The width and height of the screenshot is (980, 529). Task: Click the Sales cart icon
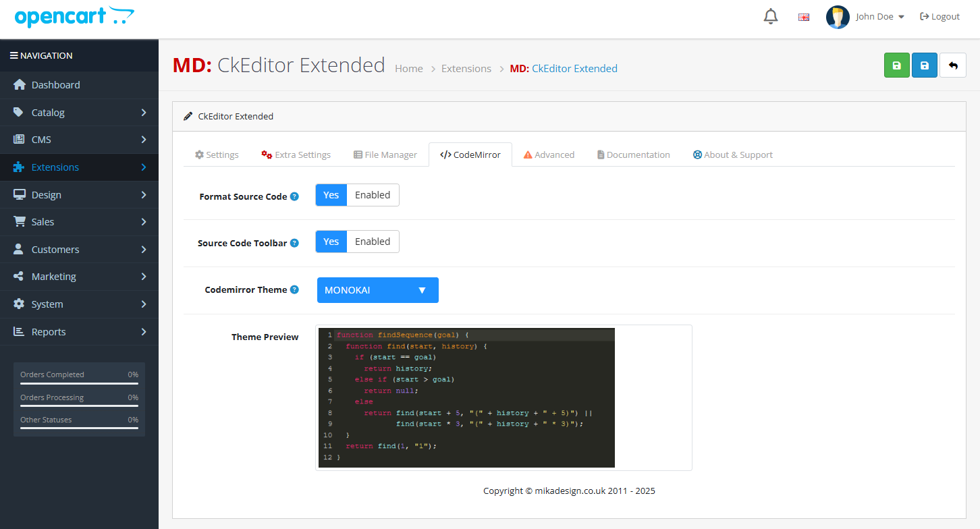point(19,222)
